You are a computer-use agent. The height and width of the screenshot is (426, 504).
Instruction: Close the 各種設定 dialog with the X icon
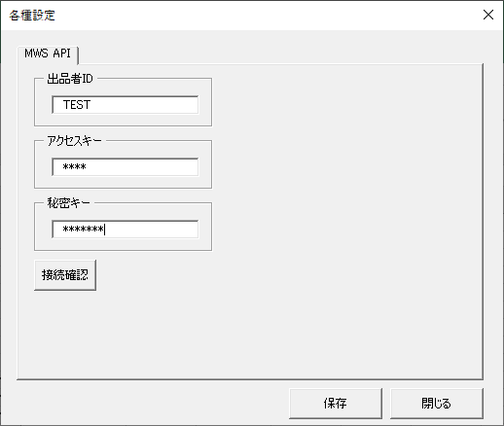488,15
